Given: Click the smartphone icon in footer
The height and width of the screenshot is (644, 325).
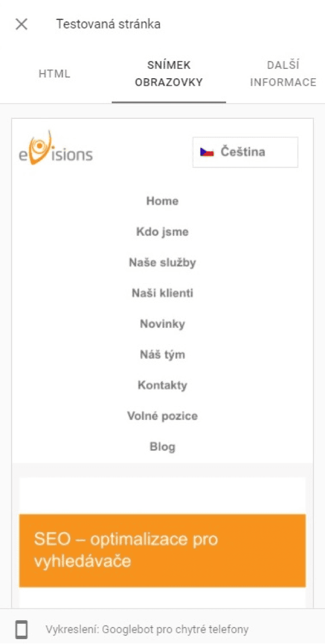Looking at the screenshot, I should coord(22,629).
